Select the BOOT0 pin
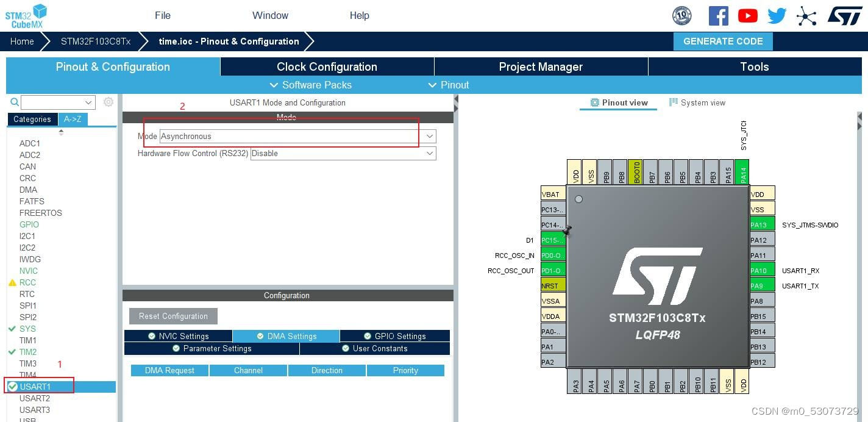The height and width of the screenshot is (422, 868). point(635,172)
